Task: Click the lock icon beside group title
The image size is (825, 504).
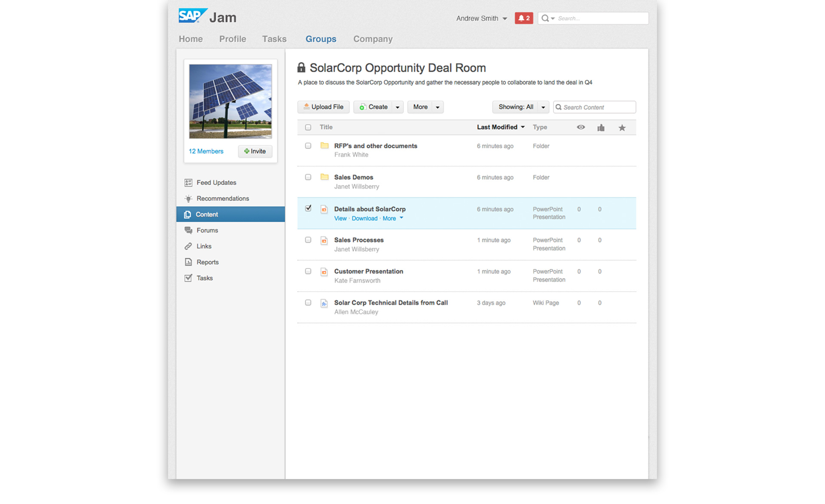Action: [x=301, y=67]
